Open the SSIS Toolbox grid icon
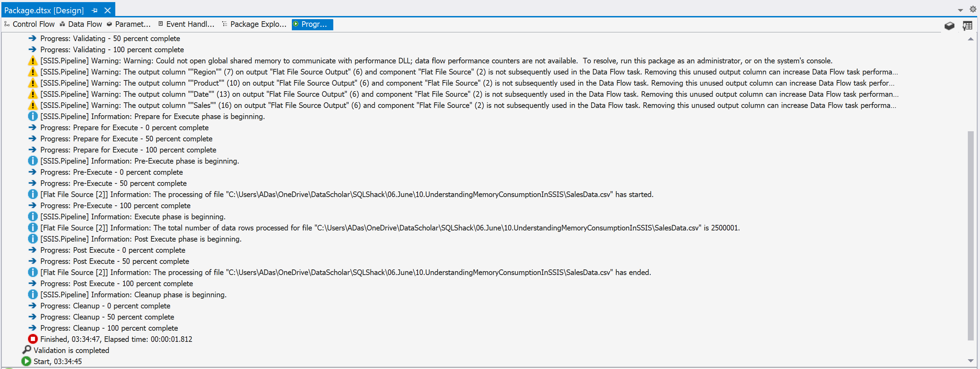This screenshot has height=369, width=980. (967, 25)
